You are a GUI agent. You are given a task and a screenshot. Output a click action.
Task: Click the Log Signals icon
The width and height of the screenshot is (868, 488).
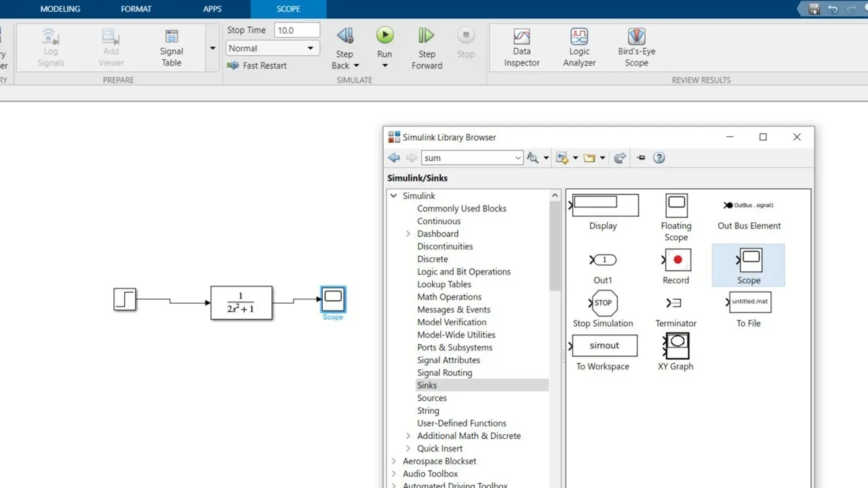[x=50, y=37]
